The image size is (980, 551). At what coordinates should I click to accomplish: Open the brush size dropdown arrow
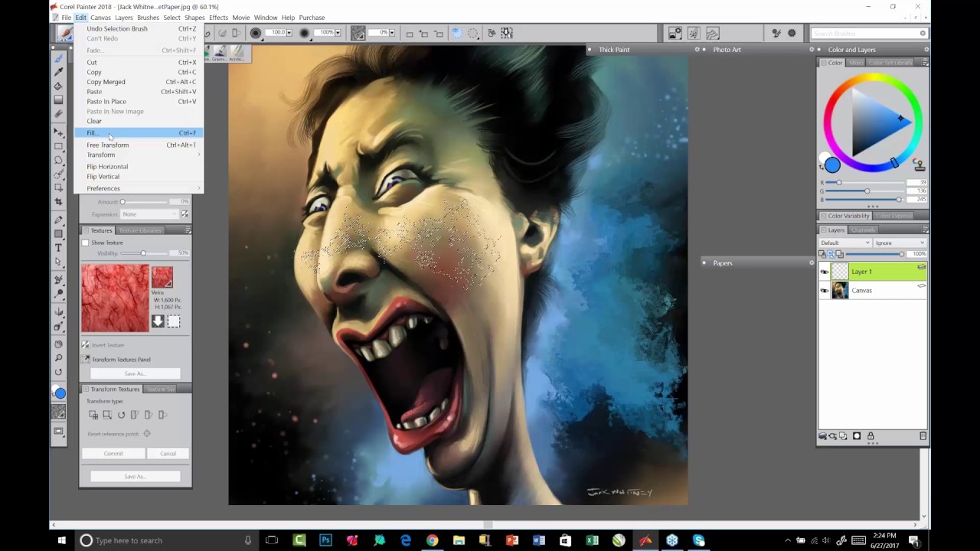click(290, 33)
